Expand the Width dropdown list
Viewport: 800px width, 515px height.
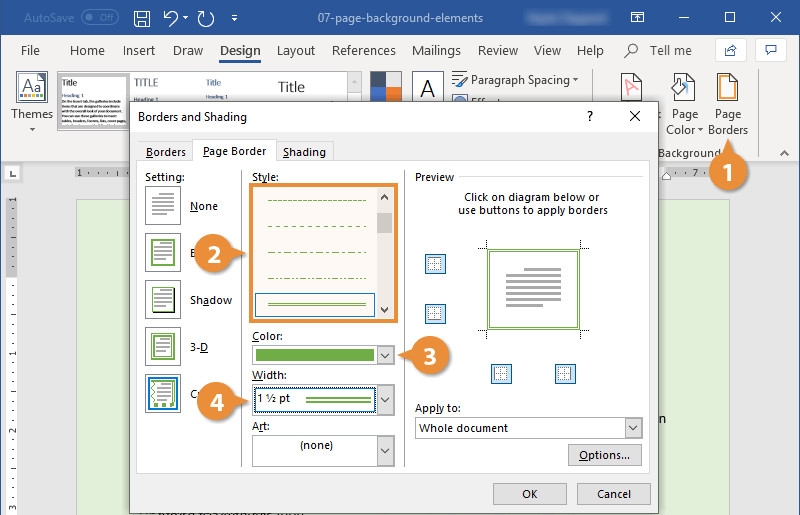pos(385,399)
